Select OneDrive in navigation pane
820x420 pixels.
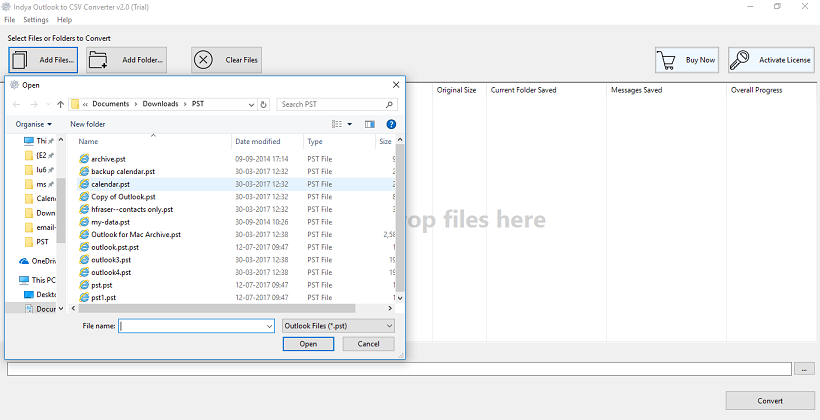point(37,261)
